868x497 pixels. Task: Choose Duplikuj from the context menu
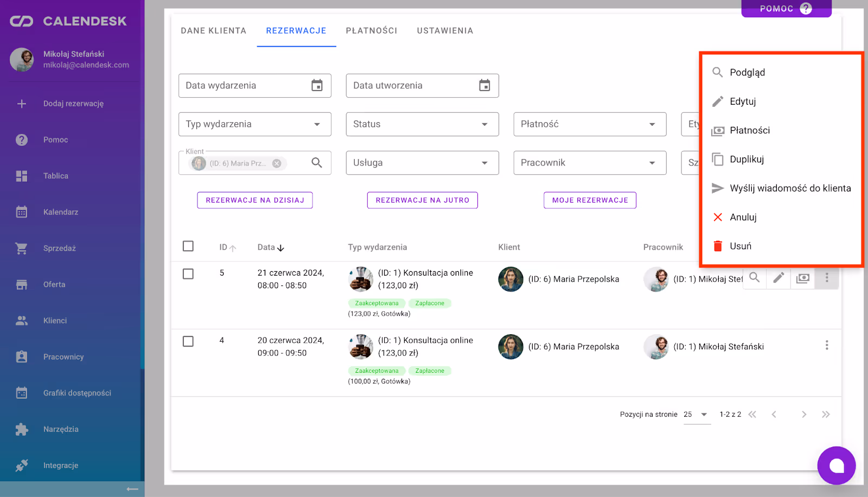746,160
